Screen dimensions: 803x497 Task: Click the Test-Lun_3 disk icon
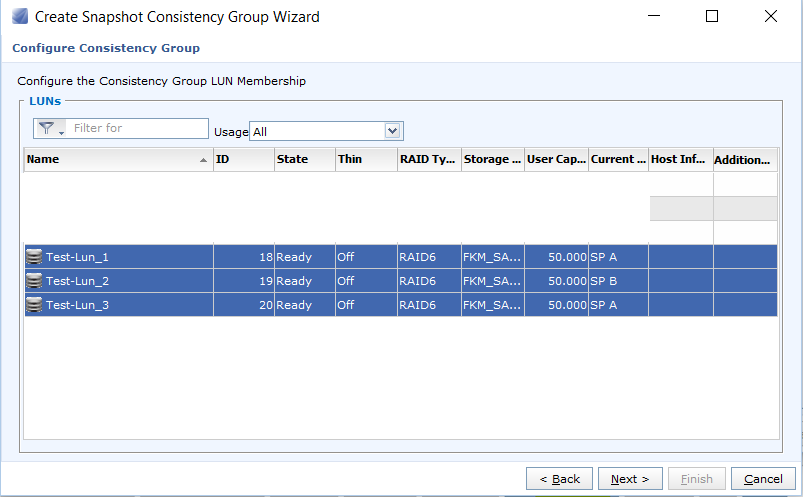pyautogui.click(x=34, y=304)
